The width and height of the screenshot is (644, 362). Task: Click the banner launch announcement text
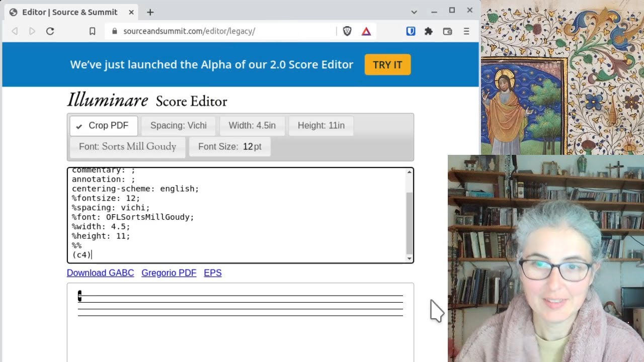212,65
